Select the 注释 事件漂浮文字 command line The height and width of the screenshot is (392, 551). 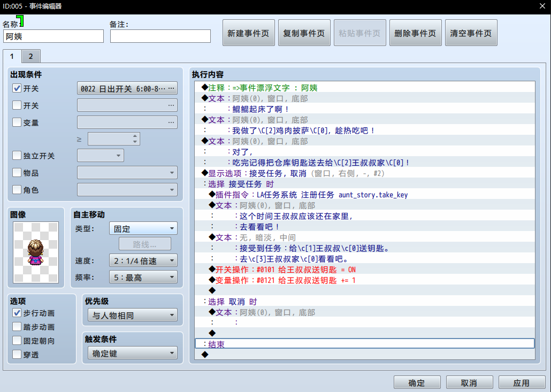pyautogui.click(x=365, y=88)
